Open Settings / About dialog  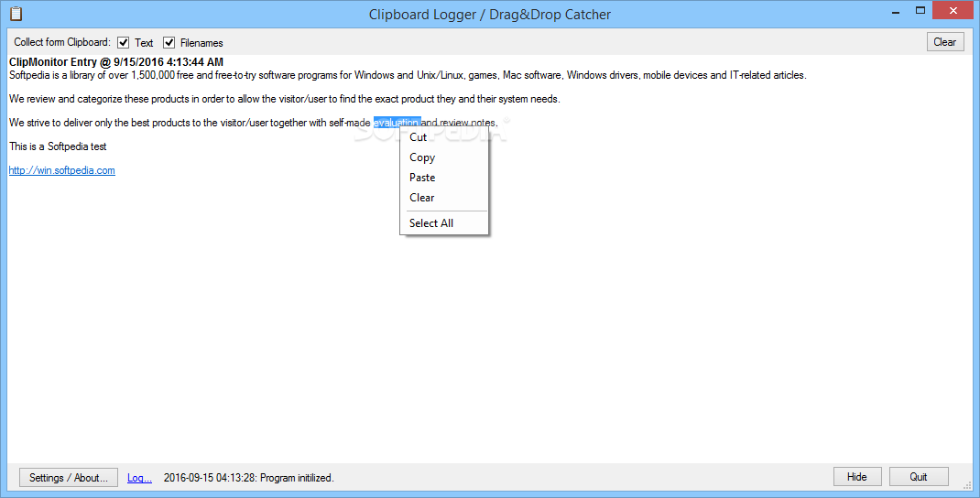(68, 477)
